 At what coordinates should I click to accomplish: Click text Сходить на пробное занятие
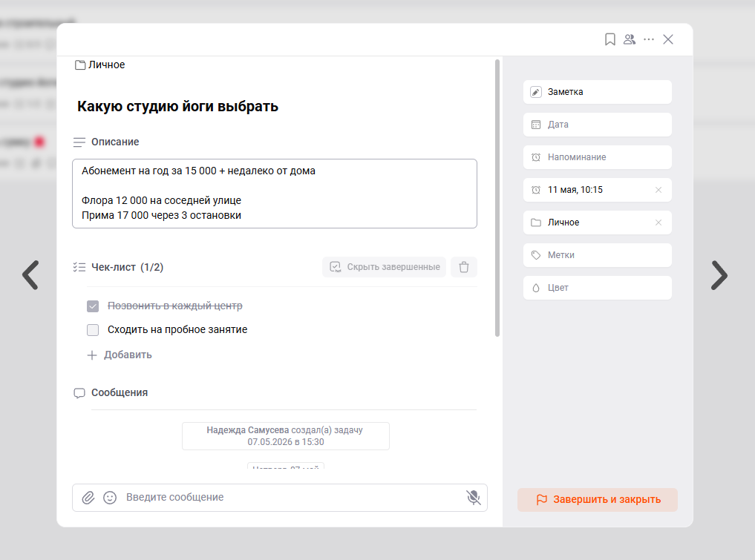[177, 329]
